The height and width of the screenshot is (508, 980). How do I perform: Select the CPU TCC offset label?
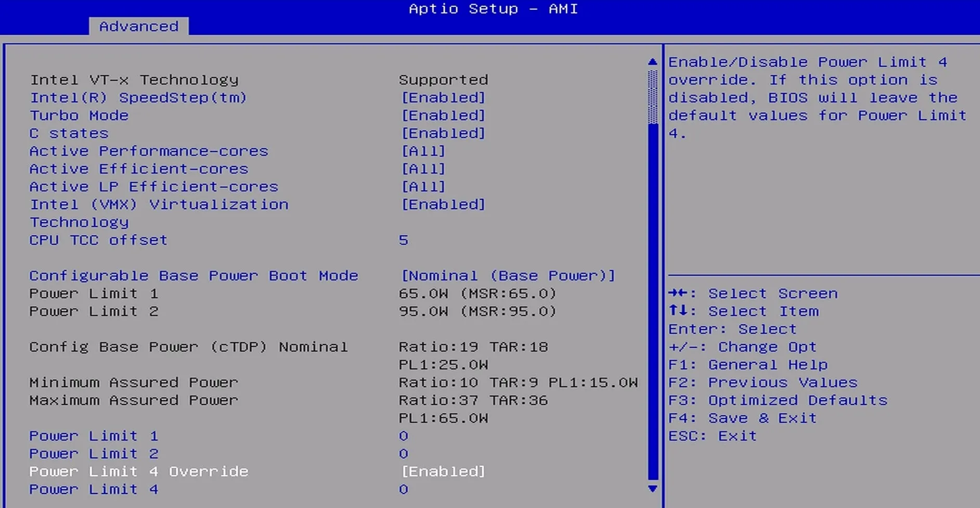98,240
